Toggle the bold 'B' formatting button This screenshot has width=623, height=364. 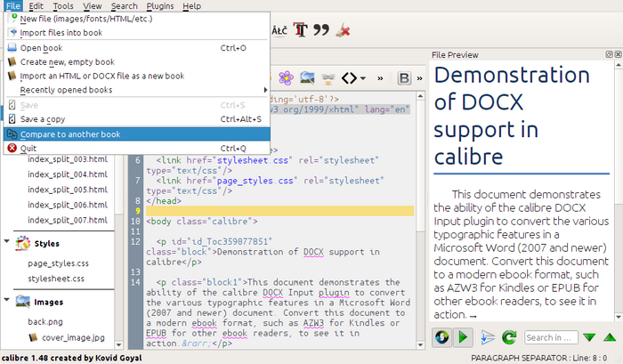pyautogui.click(x=405, y=77)
